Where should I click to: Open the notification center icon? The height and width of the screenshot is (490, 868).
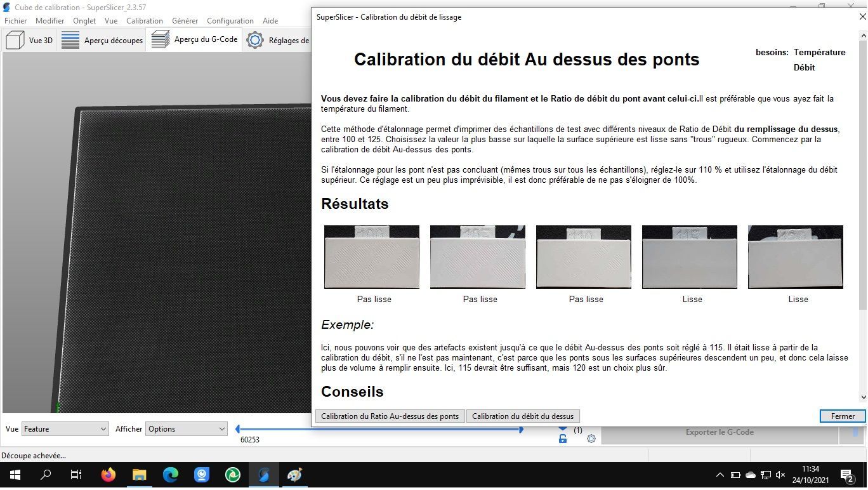pyautogui.click(x=847, y=475)
